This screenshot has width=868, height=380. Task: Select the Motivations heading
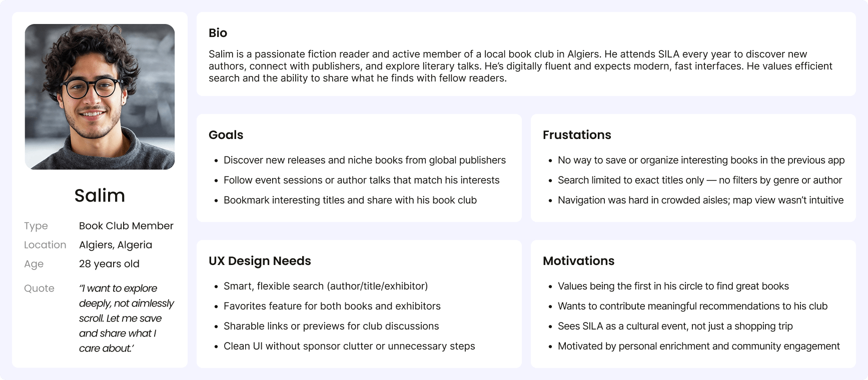(578, 261)
